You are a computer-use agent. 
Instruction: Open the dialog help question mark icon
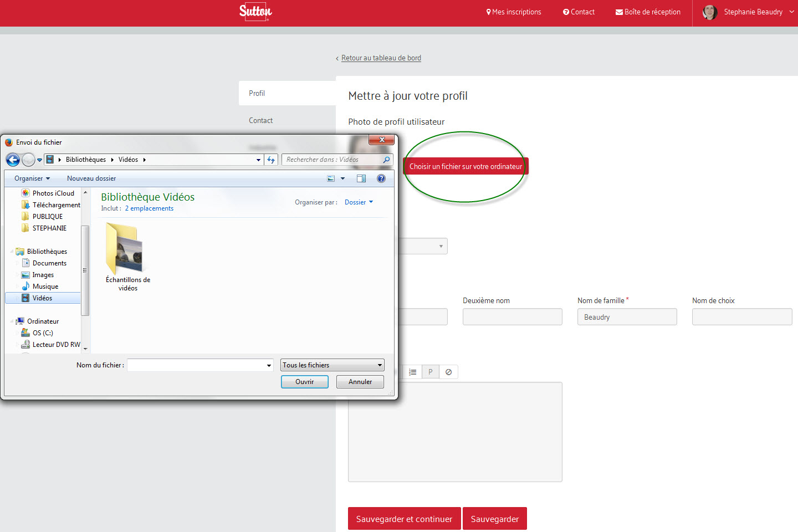(381, 178)
